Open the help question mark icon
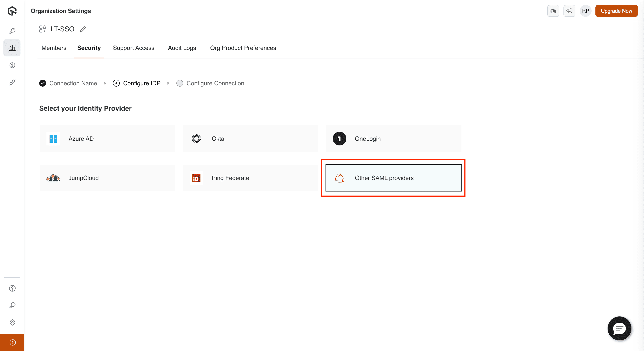The image size is (644, 351). pos(12,288)
